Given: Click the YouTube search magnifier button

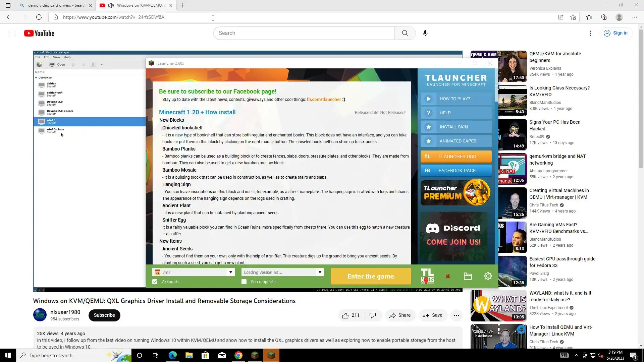Looking at the screenshot, I should click(x=405, y=33).
